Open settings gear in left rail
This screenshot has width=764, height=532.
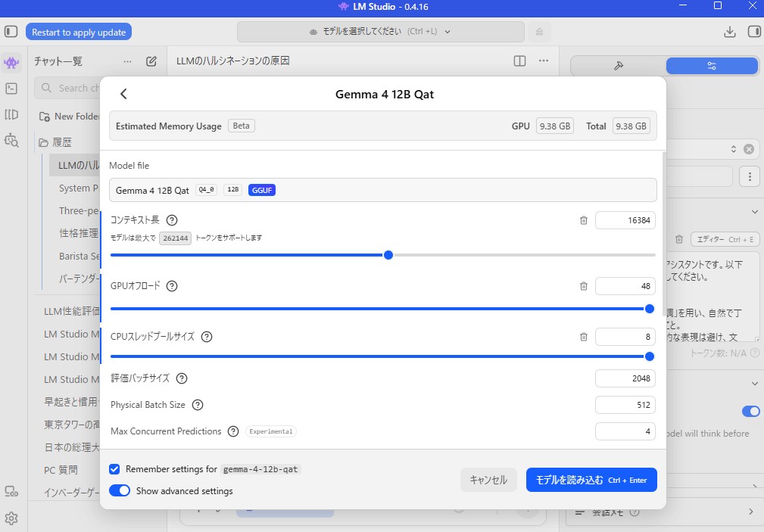click(x=11, y=518)
